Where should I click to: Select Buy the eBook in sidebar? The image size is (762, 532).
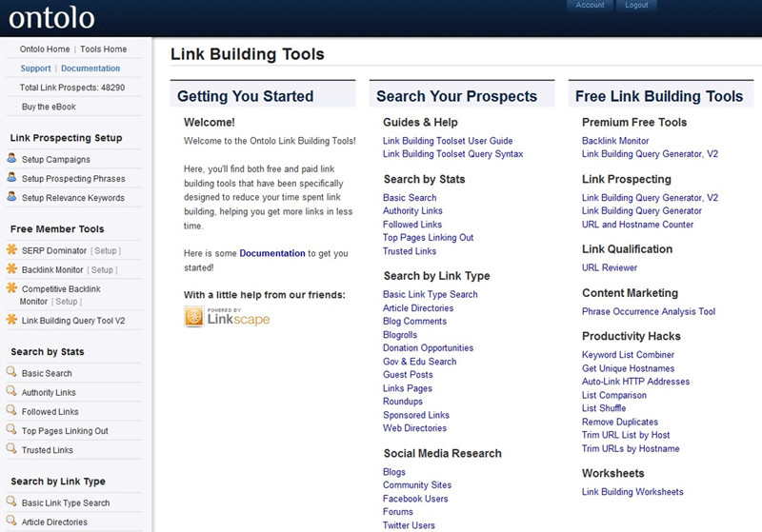[49, 107]
